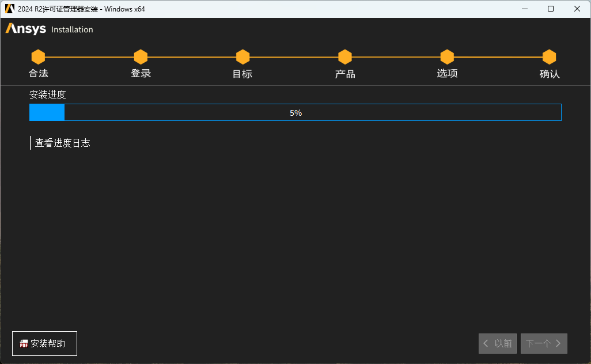The image size is (591, 364).
Task: Click the PDF icon on 安装帮助
Action: point(24,344)
